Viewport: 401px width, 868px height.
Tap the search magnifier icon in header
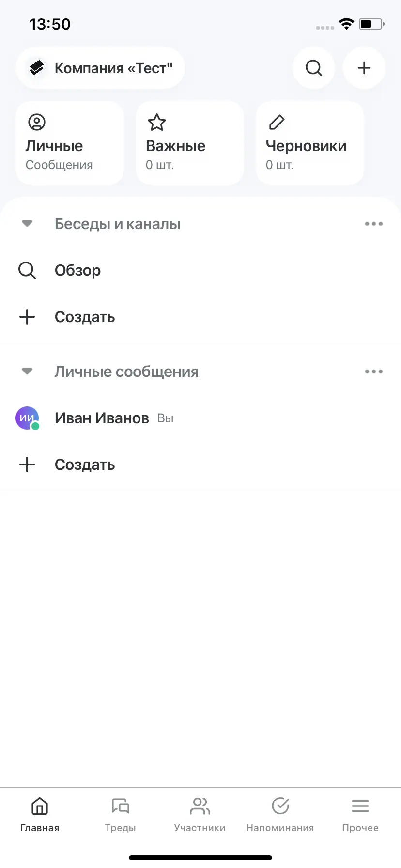click(314, 68)
